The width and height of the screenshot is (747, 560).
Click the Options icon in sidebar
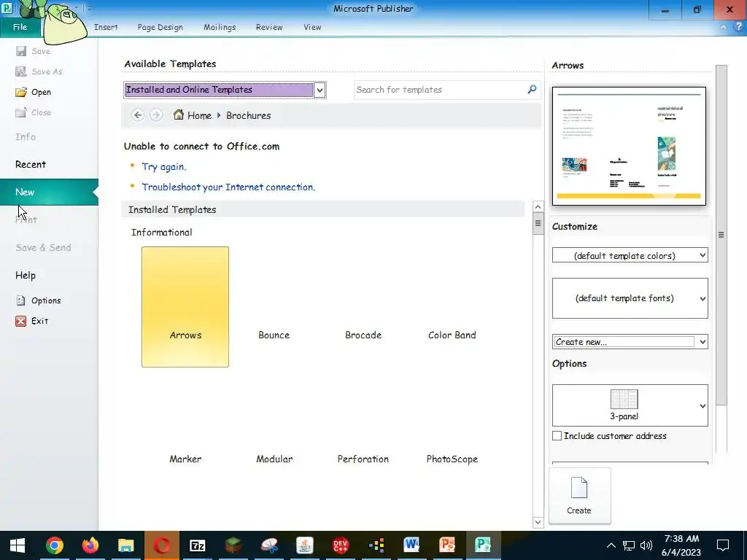(21, 300)
